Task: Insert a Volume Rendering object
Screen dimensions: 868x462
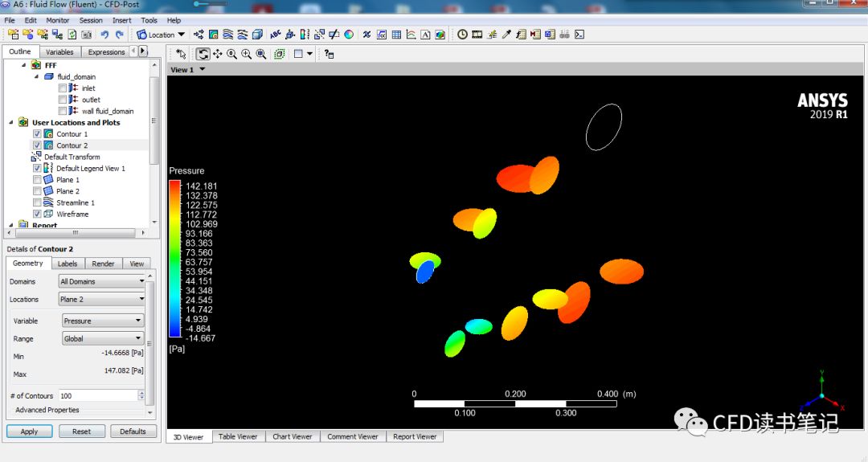Action: [x=257, y=35]
